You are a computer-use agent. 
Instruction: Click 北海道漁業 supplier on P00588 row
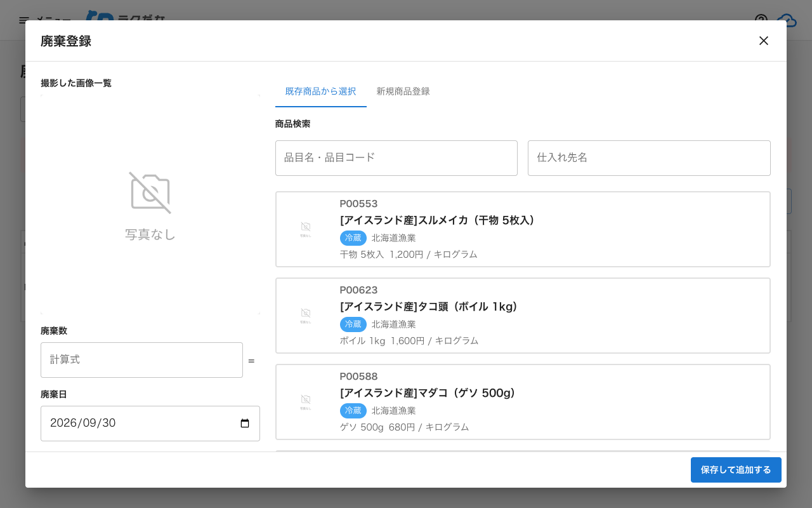394,411
